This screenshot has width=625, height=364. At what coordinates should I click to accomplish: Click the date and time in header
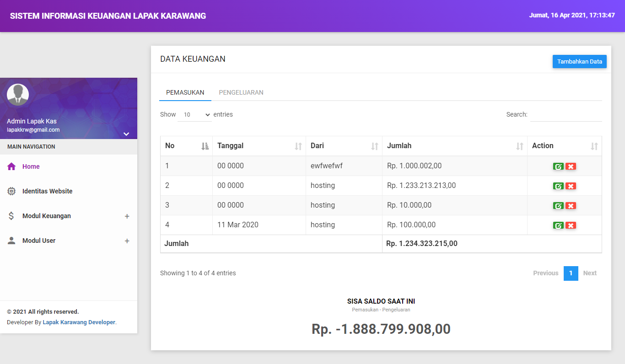pos(572,15)
